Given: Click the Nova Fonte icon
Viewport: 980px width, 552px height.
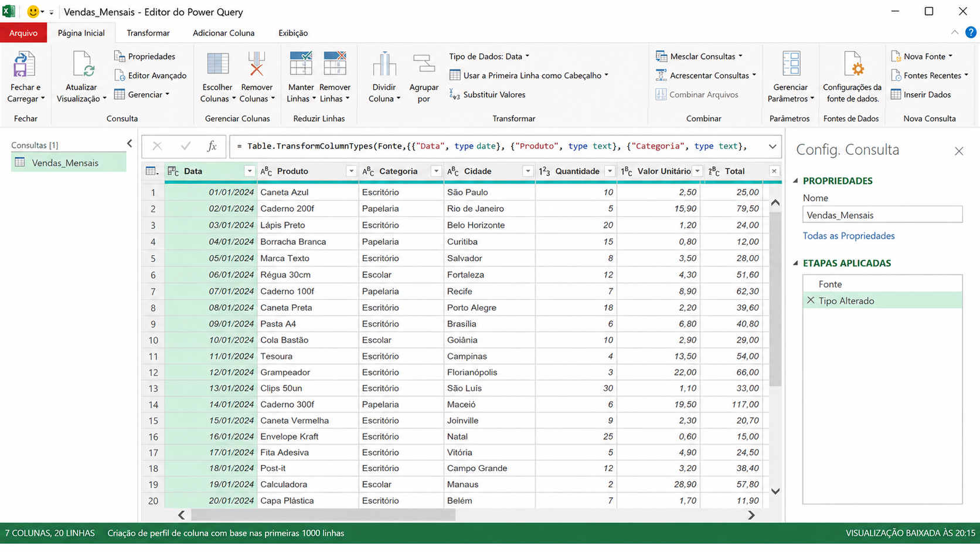Looking at the screenshot, I should (896, 56).
